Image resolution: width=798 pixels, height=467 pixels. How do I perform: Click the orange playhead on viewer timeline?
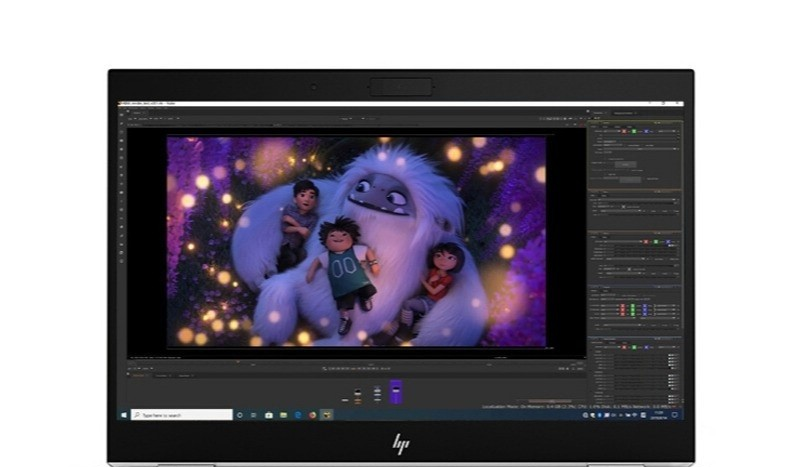pyautogui.click(x=238, y=362)
